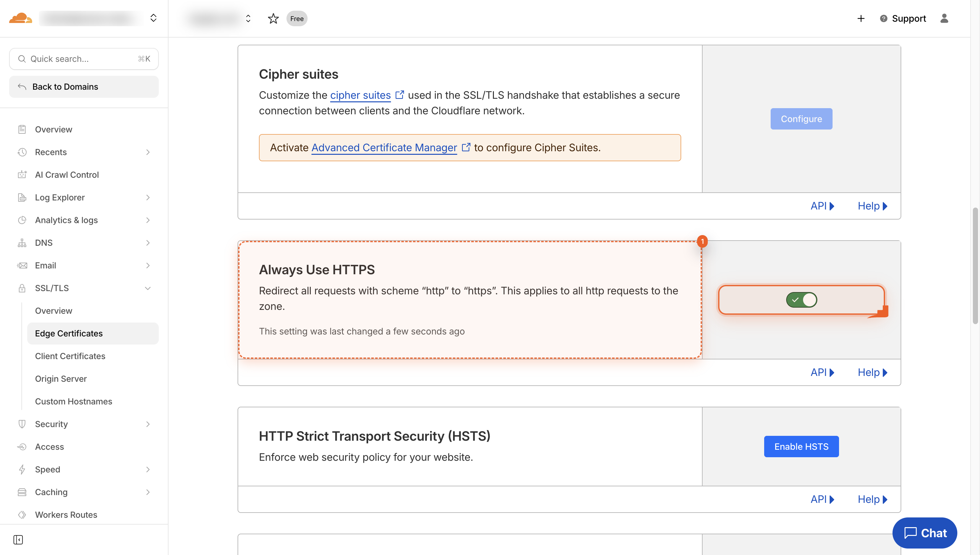Screen dimensions: 980x555
Task: Open the Custom Hostnames page
Action: click(74, 401)
